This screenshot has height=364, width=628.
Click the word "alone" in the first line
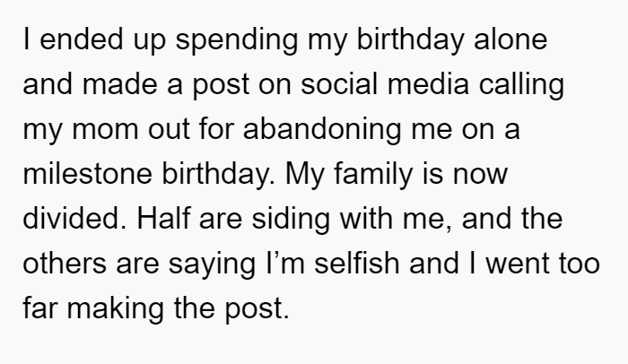[510, 39]
